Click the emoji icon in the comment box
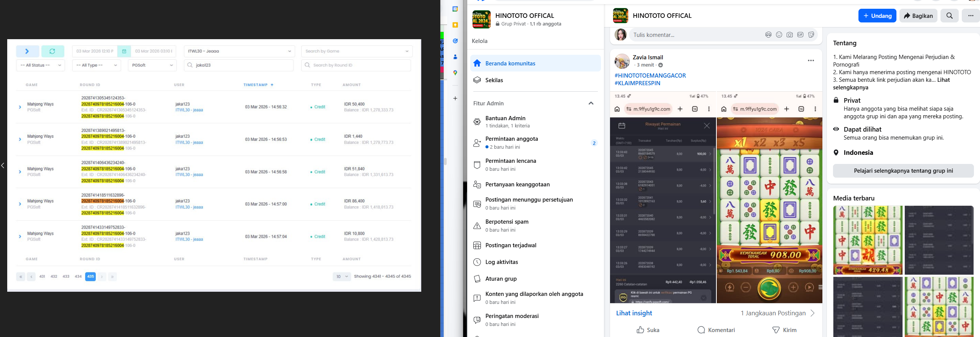980x337 pixels. [x=779, y=35]
